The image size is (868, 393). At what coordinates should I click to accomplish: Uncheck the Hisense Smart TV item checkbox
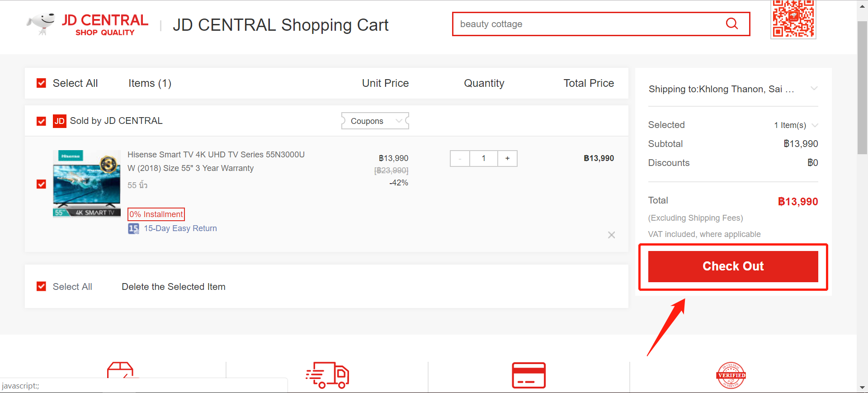41,184
